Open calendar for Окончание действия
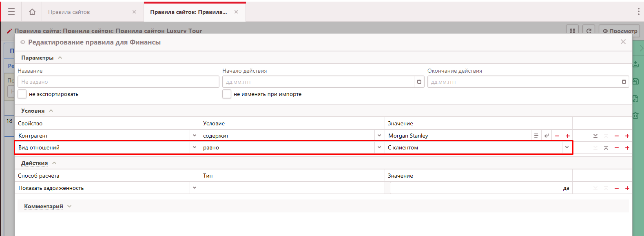The height and width of the screenshot is (236, 644). pos(624,82)
